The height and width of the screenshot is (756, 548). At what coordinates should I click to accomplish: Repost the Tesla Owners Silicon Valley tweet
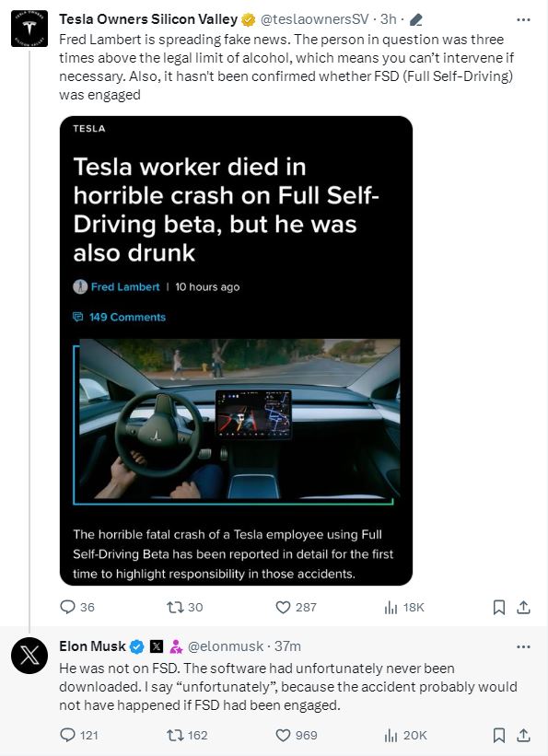point(174,607)
